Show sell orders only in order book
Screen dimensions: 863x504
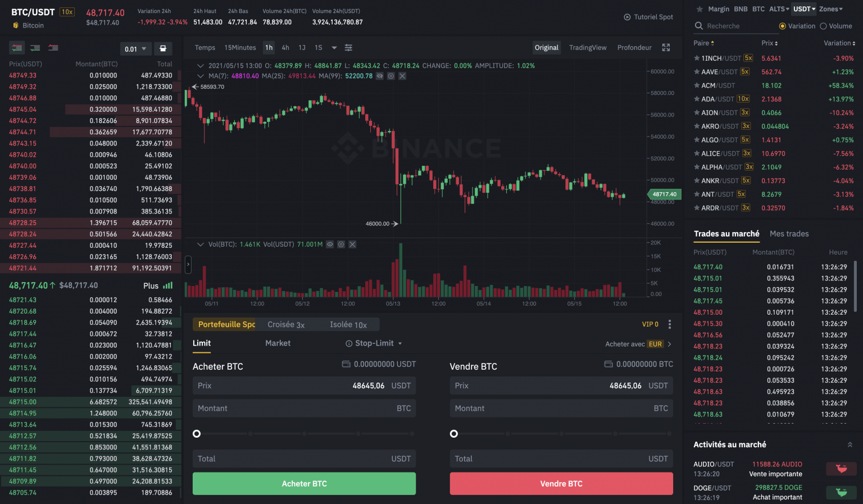pyautogui.click(x=53, y=48)
